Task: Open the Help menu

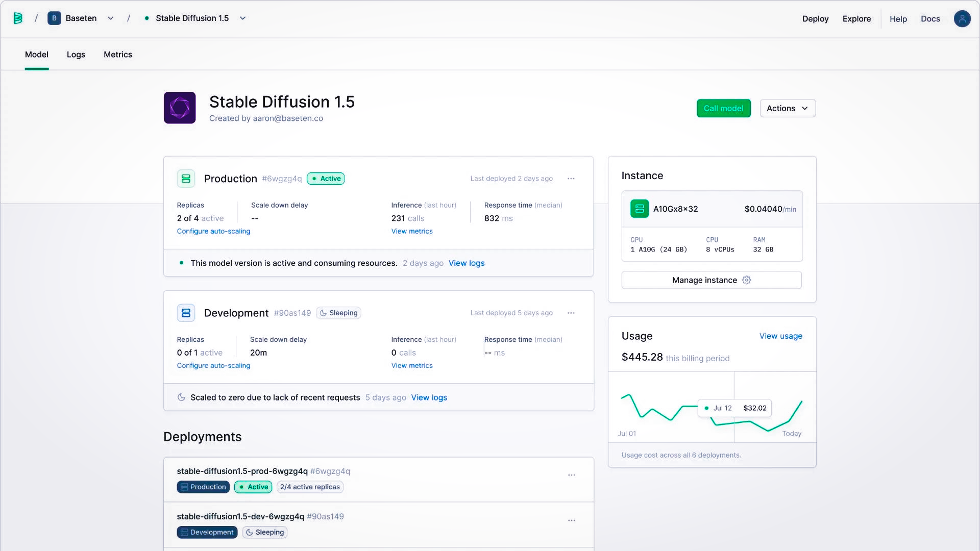Action: point(898,19)
